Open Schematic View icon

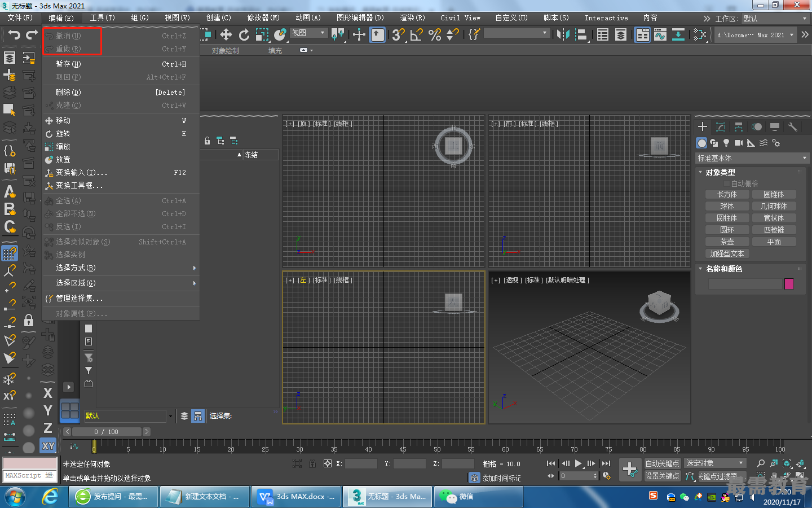tap(678, 35)
